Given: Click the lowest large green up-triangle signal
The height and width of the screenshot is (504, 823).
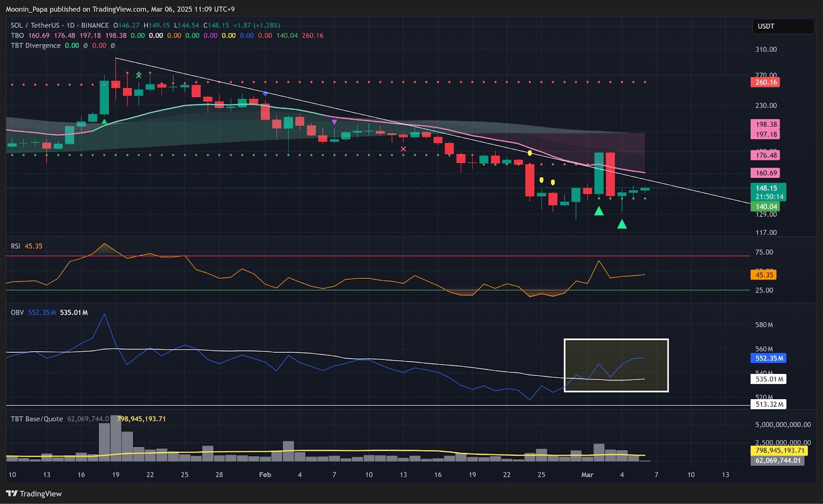Looking at the screenshot, I should 622,224.
